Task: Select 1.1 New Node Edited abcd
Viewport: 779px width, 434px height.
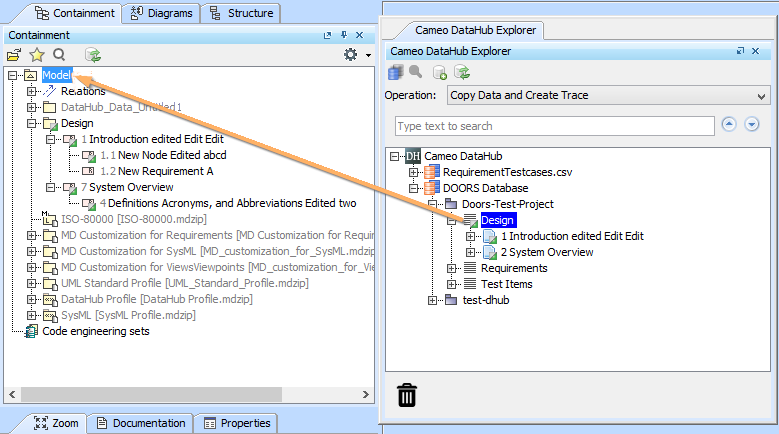Action: [163, 155]
